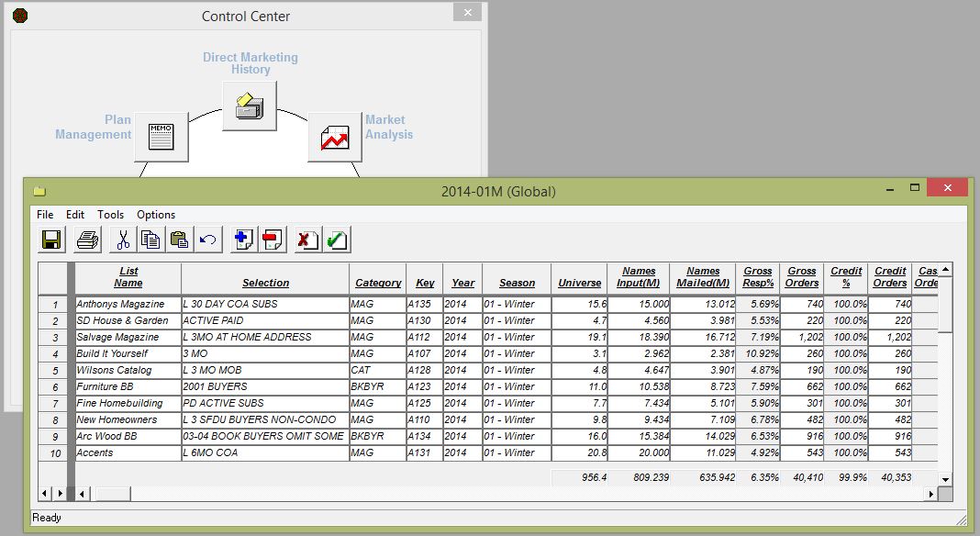Click the Cut scissors icon
The image size is (980, 536).
[x=123, y=240]
